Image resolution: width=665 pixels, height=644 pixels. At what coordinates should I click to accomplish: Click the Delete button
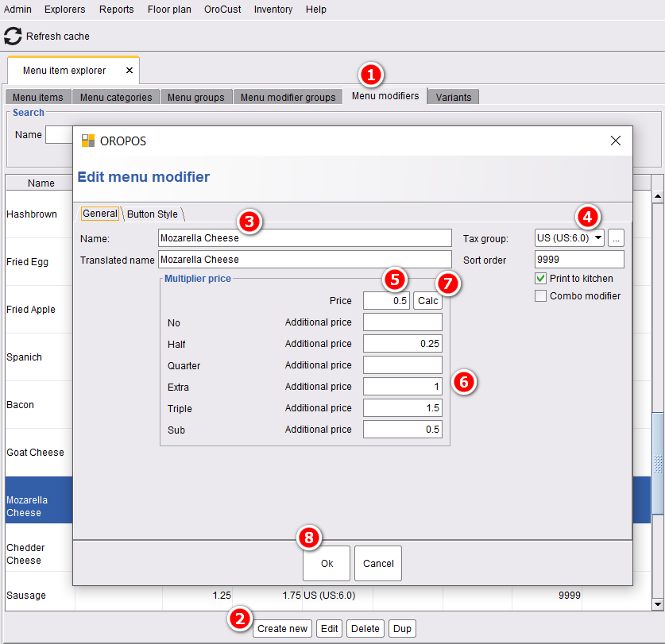click(x=365, y=628)
